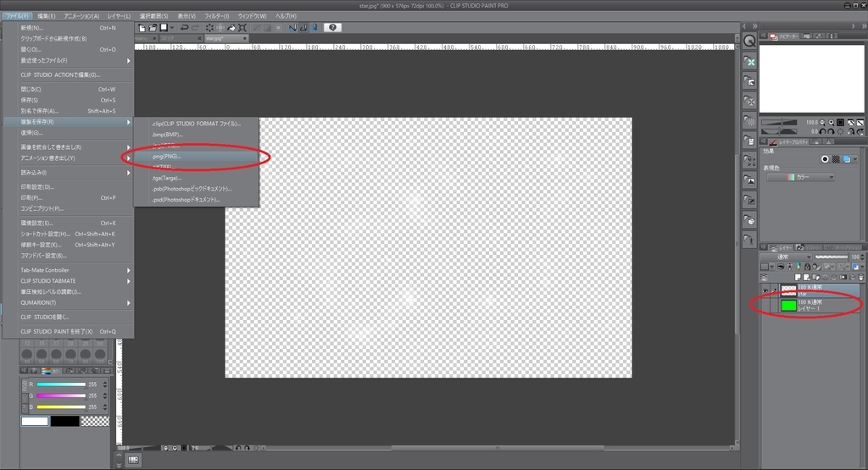Click the border effect circle icon in Layer Property

(825, 159)
